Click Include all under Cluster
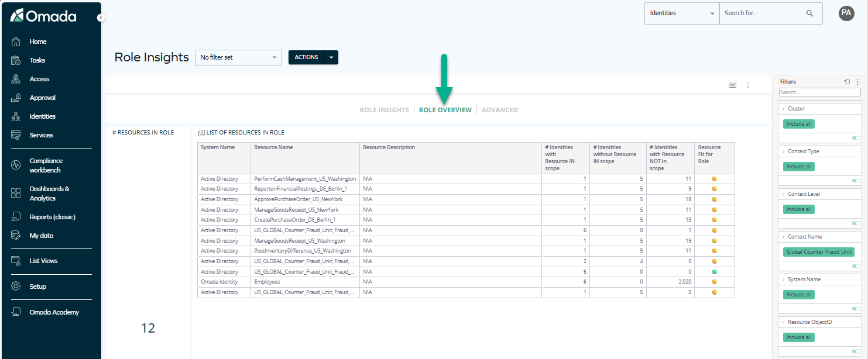Viewport: 868px width, 359px height. pyautogui.click(x=799, y=124)
